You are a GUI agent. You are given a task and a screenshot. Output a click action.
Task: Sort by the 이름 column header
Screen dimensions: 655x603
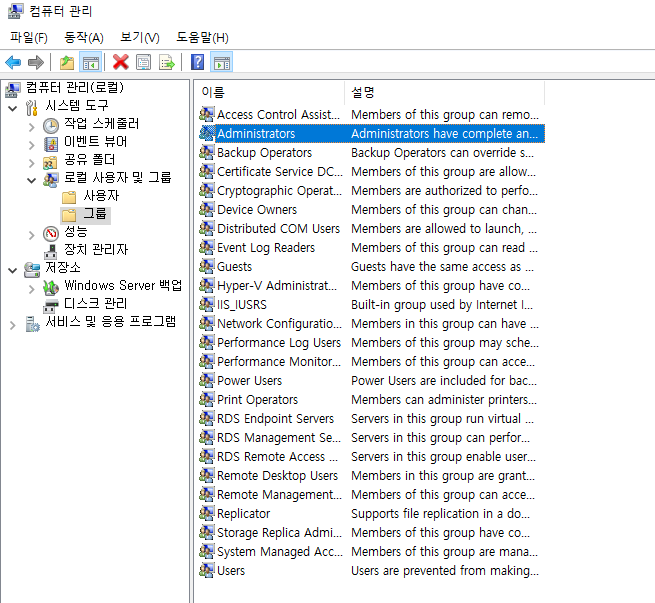(x=269, y=92)
